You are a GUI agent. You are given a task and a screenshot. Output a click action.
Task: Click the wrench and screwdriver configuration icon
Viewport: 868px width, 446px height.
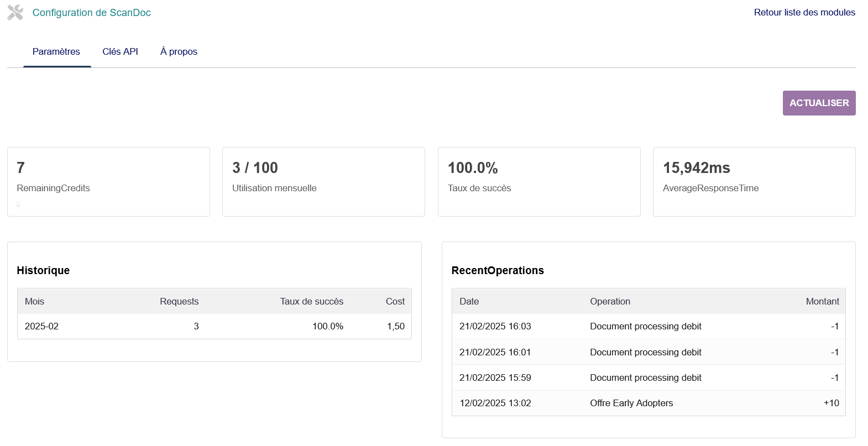coord(15,13)
